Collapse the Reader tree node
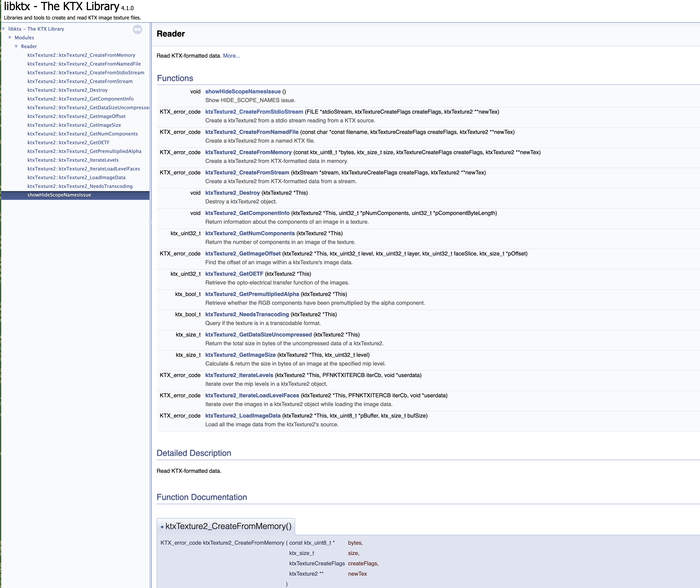The image size is (700, 588). coord(16,46)
